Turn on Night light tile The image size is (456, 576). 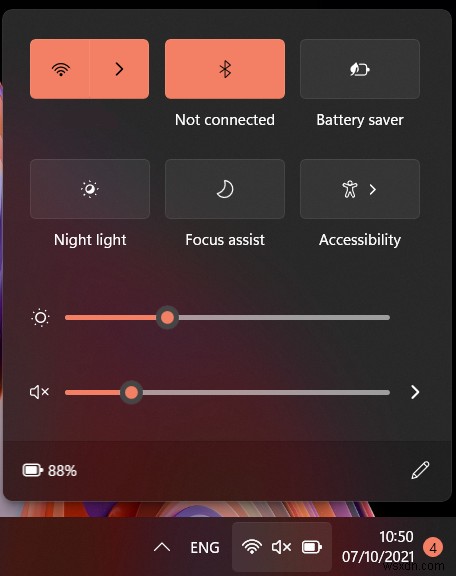click(x=90, y=189)
